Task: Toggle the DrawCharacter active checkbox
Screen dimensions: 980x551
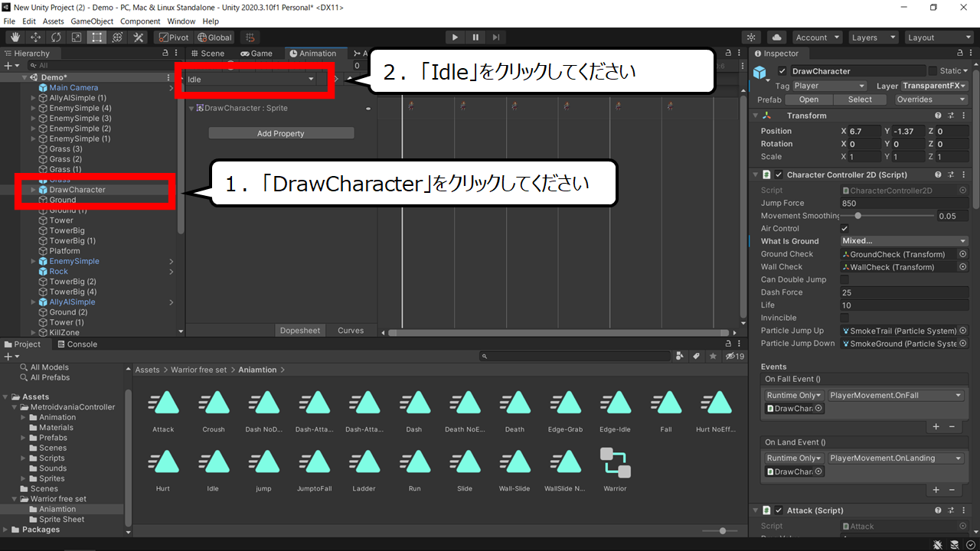Action: [782, 71]
